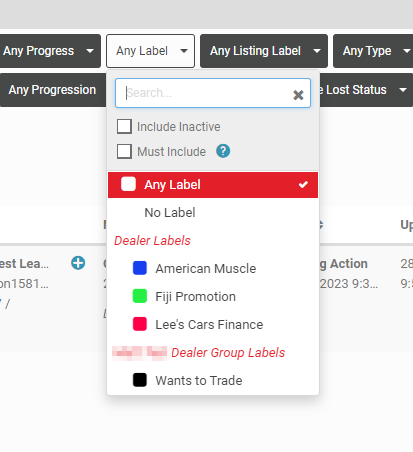Toggle the white Any Label checkbox
Viewport: 413px width, 452px height.
pos(128,184)
